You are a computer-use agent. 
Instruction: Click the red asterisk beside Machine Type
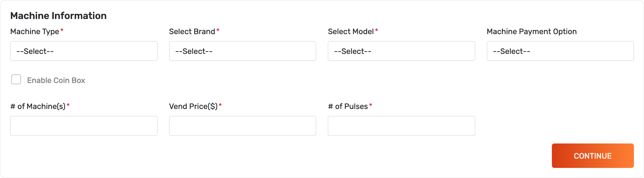pyautogui.click(x=62, y=30)
